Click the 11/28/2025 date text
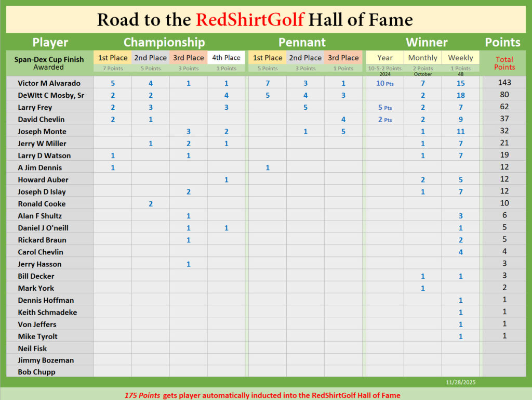The width and height of the screenshot is (532, 400). [x=460, y=382]
